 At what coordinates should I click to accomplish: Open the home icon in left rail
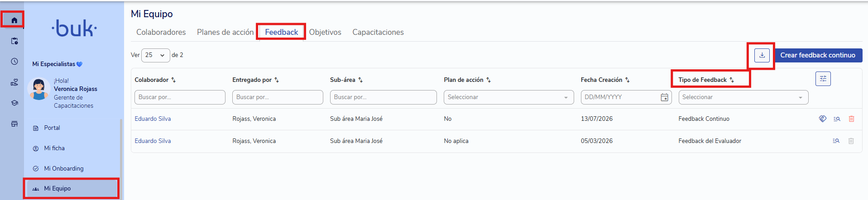pyautogui.click(x=14, y=20)
